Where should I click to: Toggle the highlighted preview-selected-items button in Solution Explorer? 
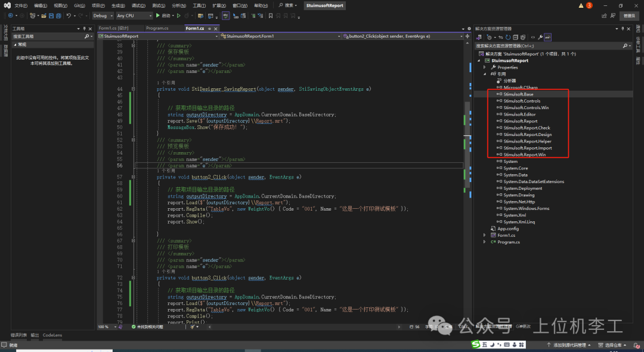[x=547, y=37]
